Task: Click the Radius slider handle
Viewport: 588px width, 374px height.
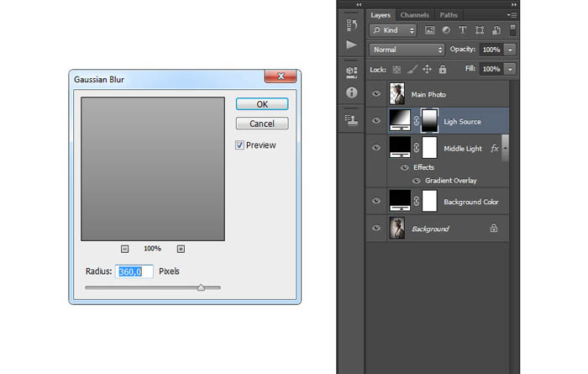Action: (201, 287)
